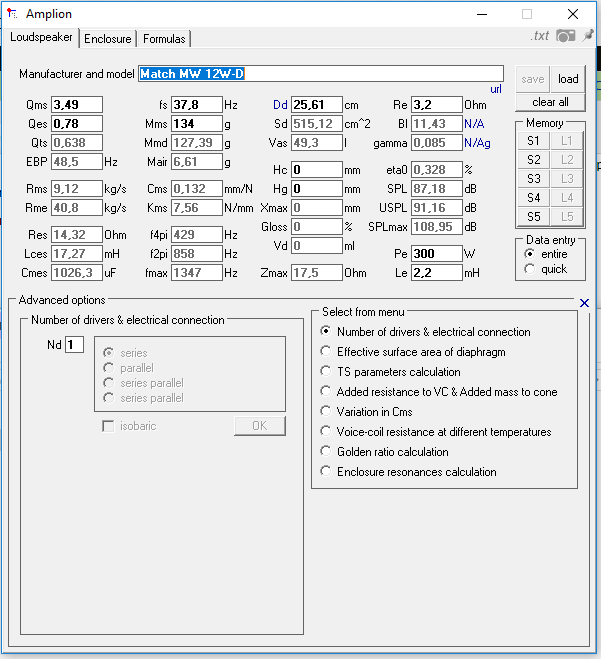This screenshot has height=659, width=601.
Task: Click the Nd number of drivers field
Action: pyautogui.click(x=74, y=345)
